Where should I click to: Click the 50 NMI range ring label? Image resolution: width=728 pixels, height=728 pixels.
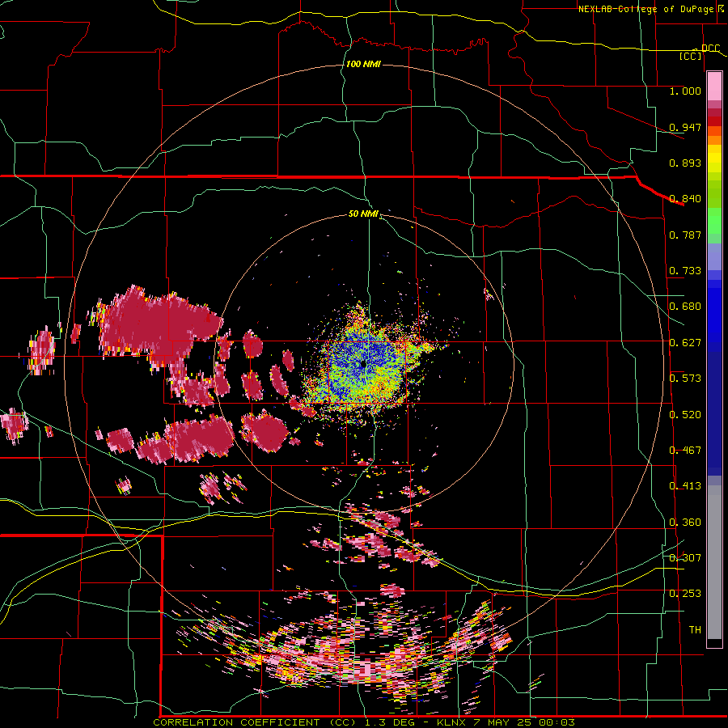pyautogui.click(x=363, y=214)
